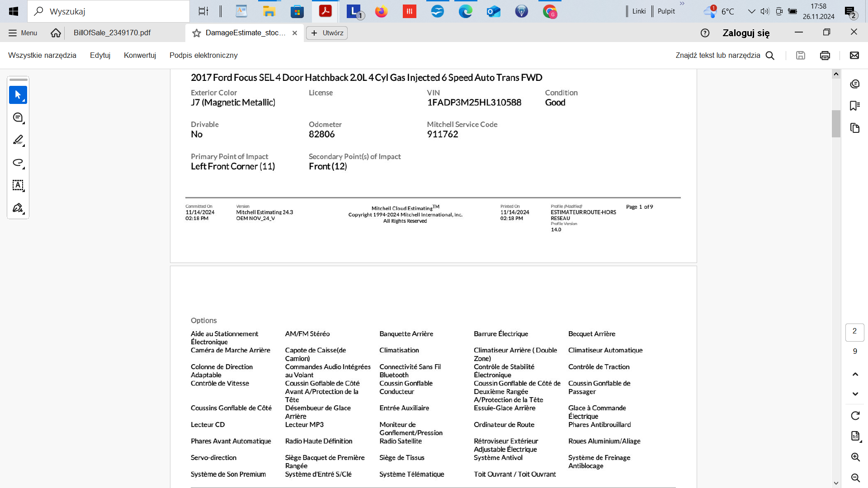This screenshot has width=868, height=488.
Task: Click the vertical scrollbar thumb
Action: tap(836, 123)
